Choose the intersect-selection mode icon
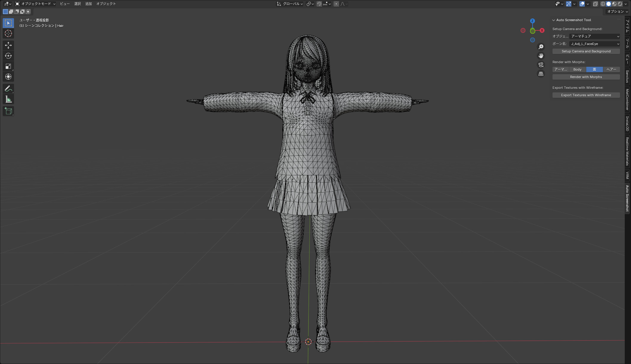631x364 pixels. point(28,12)
